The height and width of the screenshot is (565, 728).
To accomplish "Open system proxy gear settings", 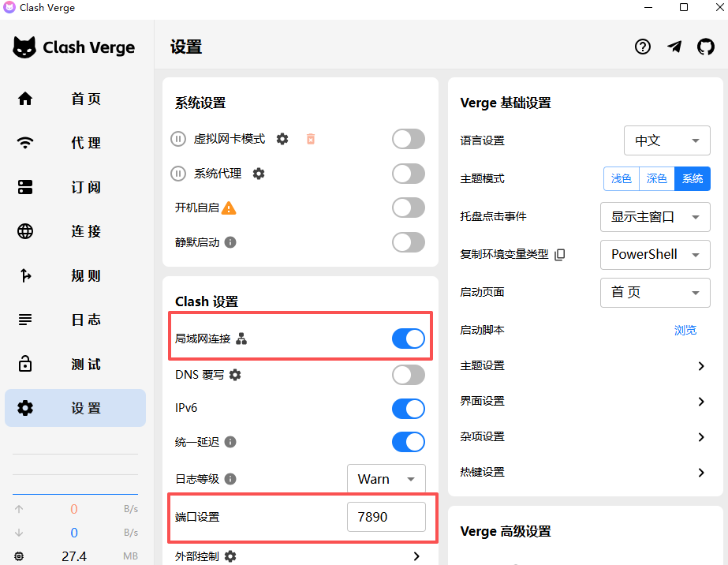I will coord(259,174).
